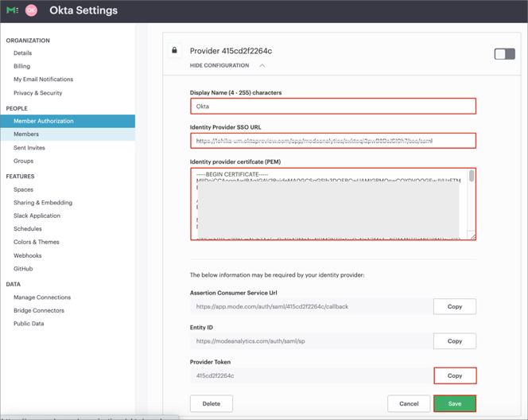Click Hide Configuration label
This screenshot has width=528, height=420.
[x=219, y=66]
